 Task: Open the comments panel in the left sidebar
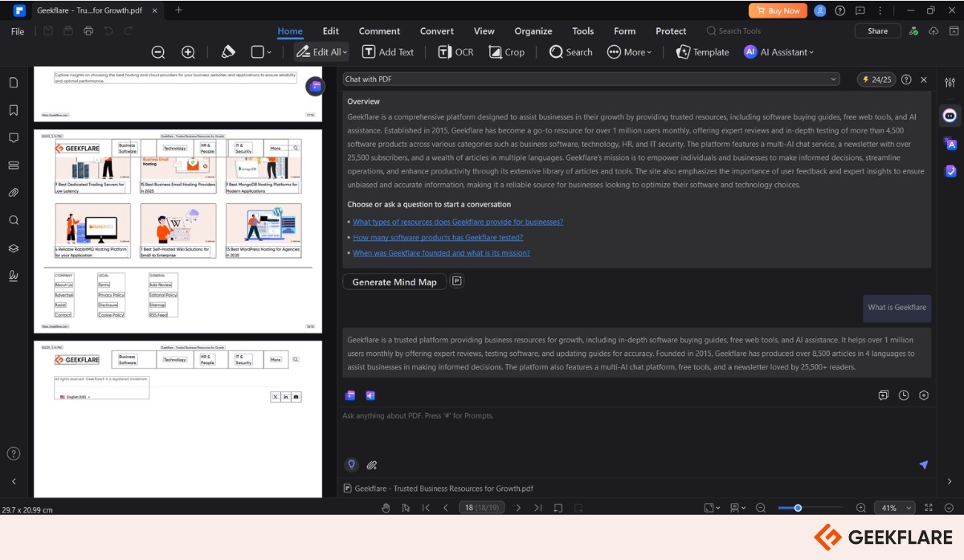click(x=14, y=137)
